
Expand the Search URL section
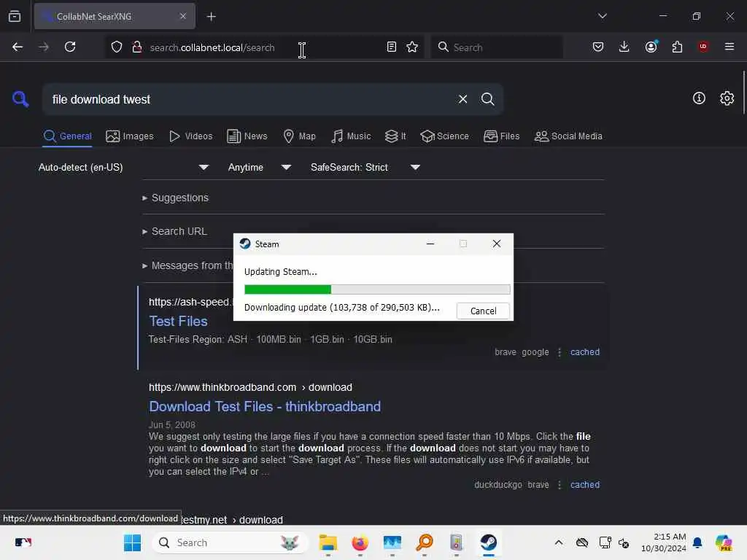(174, 231)
